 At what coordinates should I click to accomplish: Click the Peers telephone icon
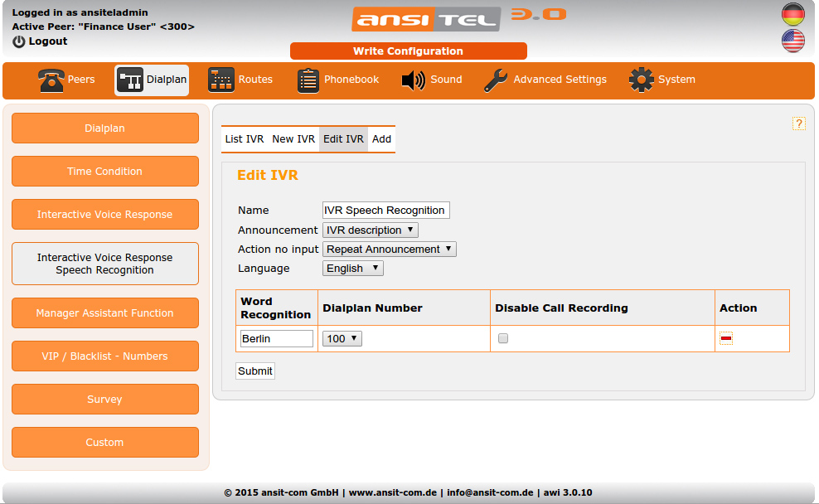[x=51, y=80]
